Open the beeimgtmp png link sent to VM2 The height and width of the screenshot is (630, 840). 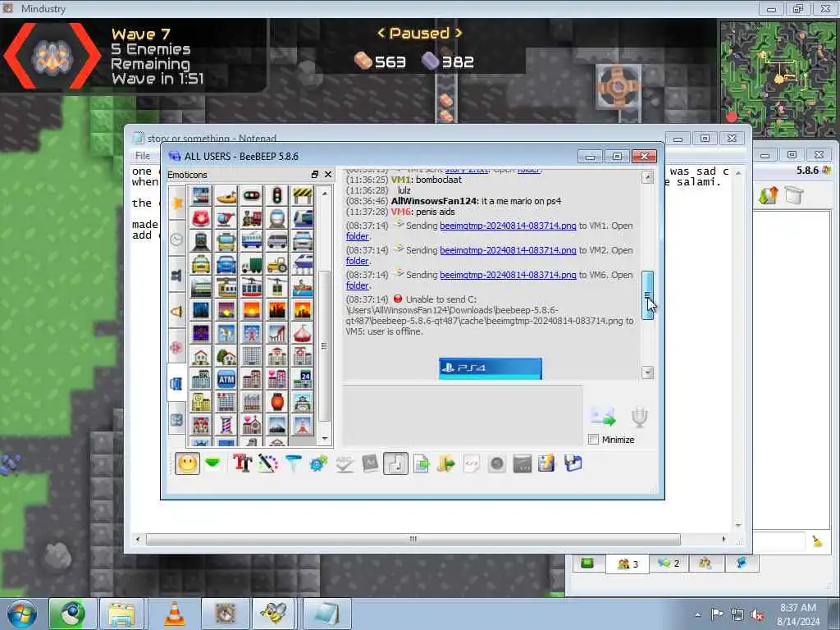coord(508,250)
